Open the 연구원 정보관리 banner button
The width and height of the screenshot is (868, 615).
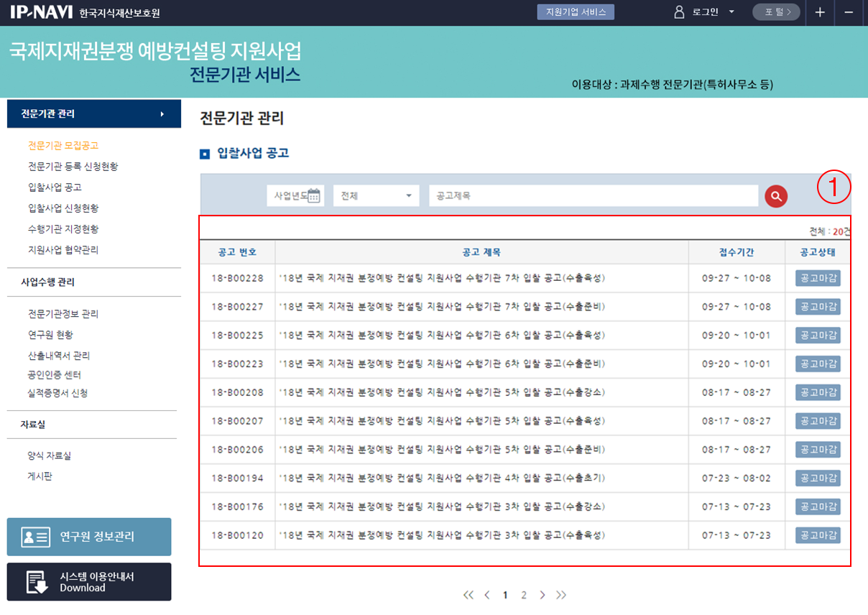coord(89,537)
